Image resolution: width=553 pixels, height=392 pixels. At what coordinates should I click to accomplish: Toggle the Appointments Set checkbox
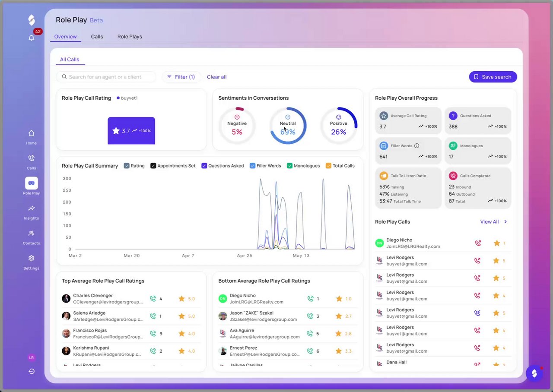coord(153,166)
